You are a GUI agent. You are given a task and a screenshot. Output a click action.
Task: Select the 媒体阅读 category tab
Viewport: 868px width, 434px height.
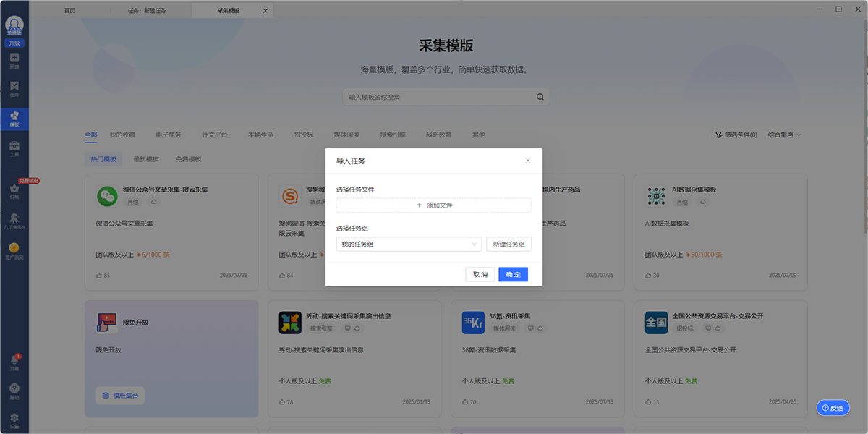[x=346, y=135]
